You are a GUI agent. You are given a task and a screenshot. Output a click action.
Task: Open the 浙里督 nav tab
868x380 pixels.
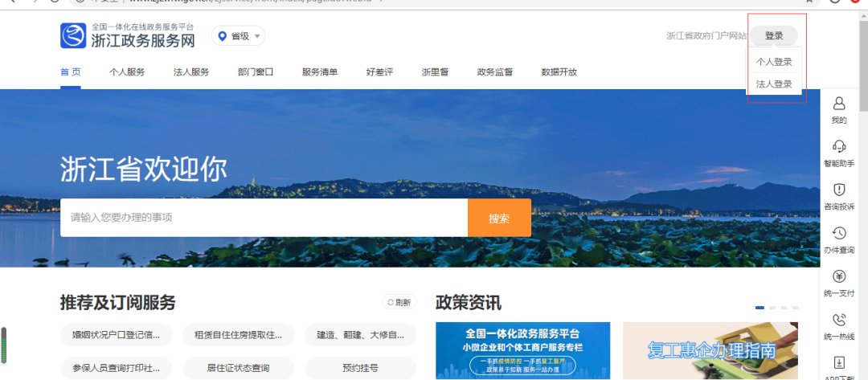pyautogui.click(x=435, y=72)
